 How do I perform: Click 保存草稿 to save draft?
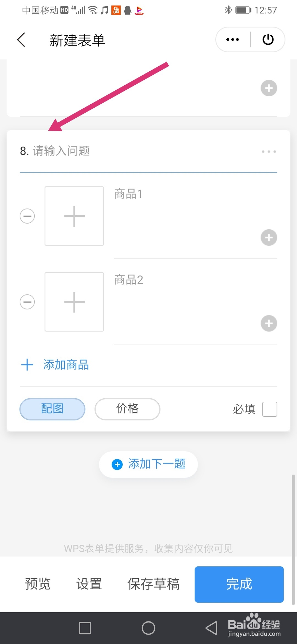pyautogui.click(x=153, y=584)
